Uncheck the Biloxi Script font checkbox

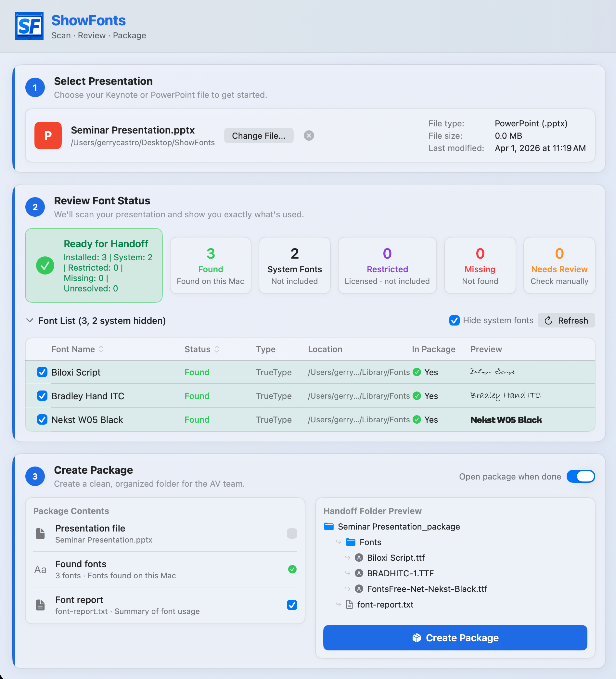tap(42, 372)
